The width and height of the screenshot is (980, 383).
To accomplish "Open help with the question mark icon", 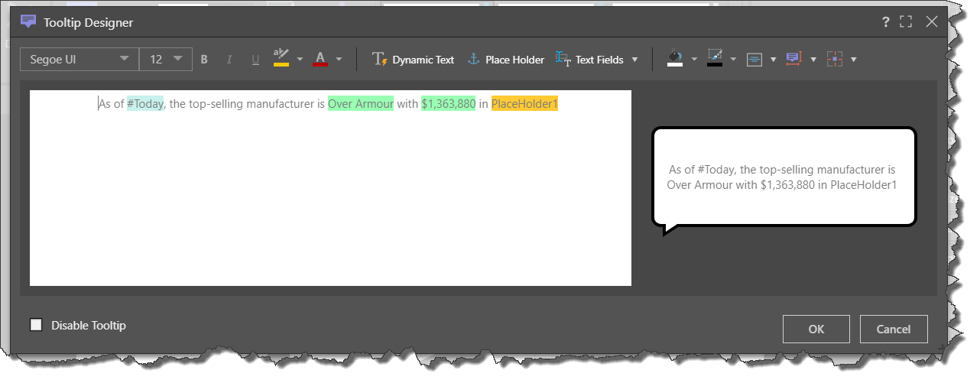I will tap(885, 21).
